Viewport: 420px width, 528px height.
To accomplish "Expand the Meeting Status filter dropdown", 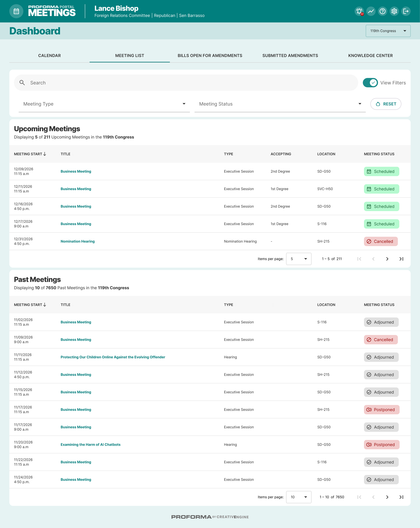I will (x=280, y=104).
